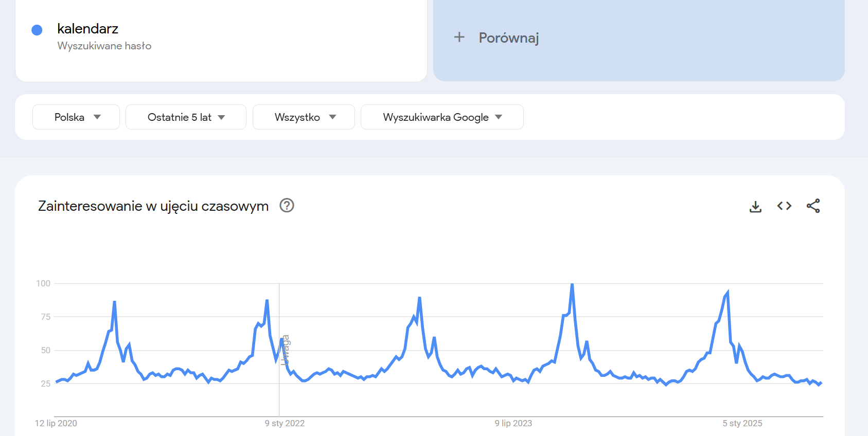Expand the Polska region dropdown

(x=76, y=117)
